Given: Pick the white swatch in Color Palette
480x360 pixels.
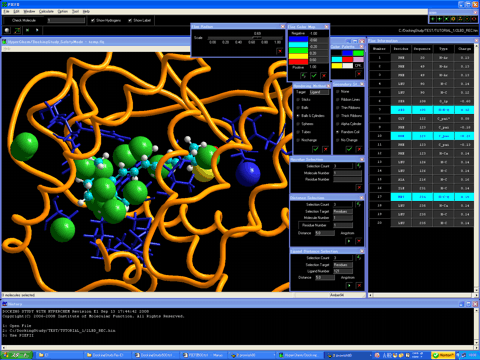Looking at the screenshot, I should (348, 66).
